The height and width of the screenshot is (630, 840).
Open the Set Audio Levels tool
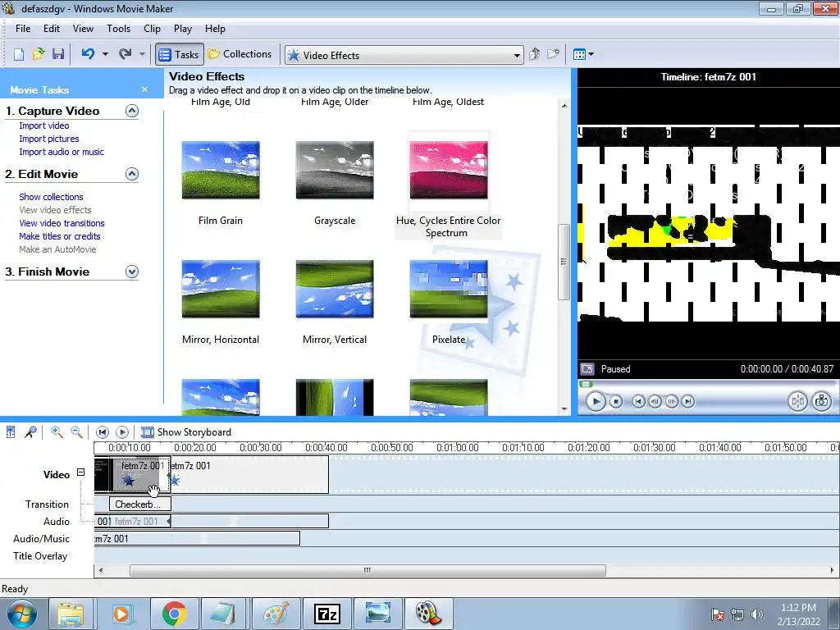tap(11, 431)
